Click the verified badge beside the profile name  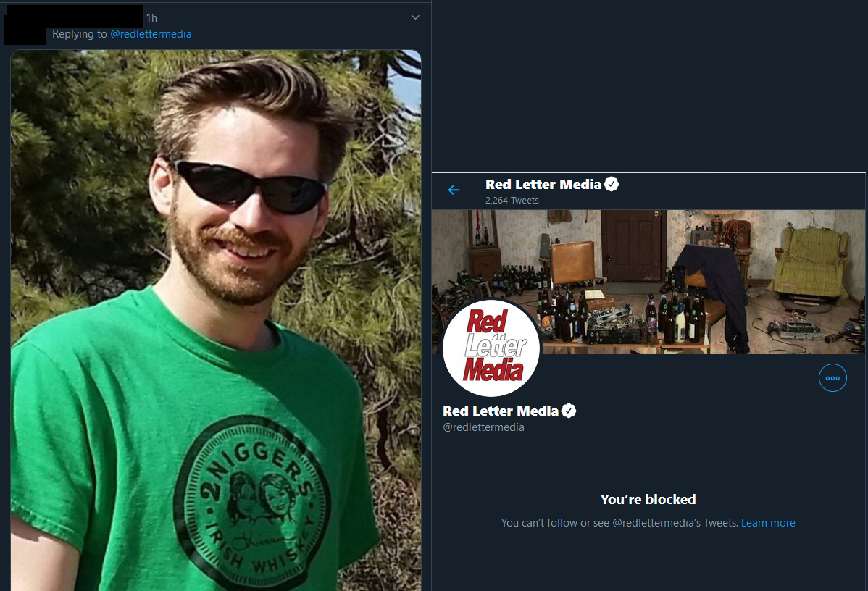[569, 411]
